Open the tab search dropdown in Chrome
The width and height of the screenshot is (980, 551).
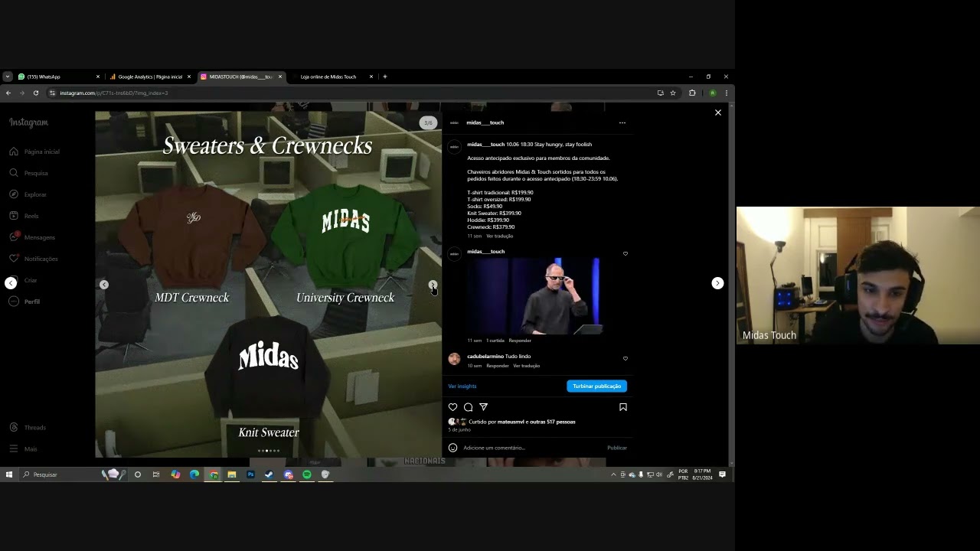8,77
